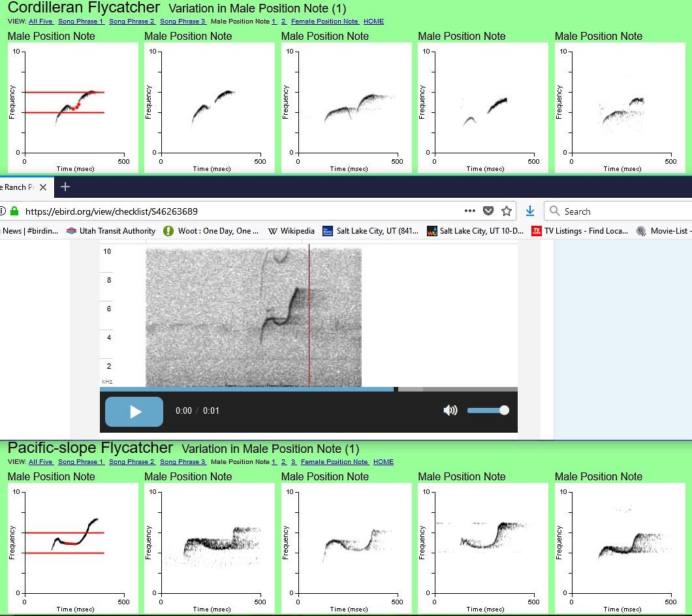Screen dimensions: 692x616
Task: Open the Utah Transit Authority bookmark
Action: tap(111, 231)
